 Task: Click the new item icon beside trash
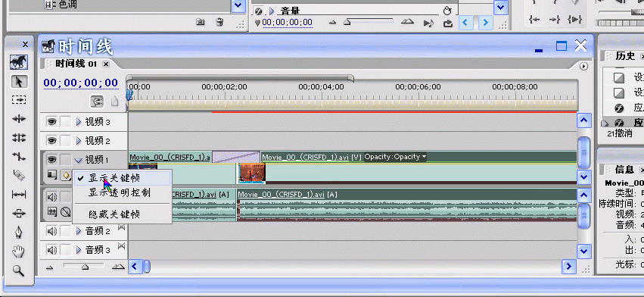(200, 22)
